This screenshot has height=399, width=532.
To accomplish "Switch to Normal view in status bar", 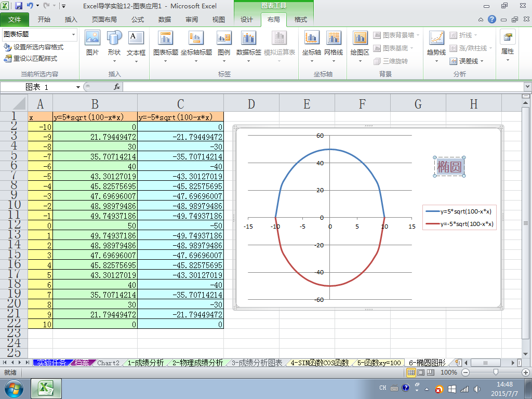I will point(411,373).
